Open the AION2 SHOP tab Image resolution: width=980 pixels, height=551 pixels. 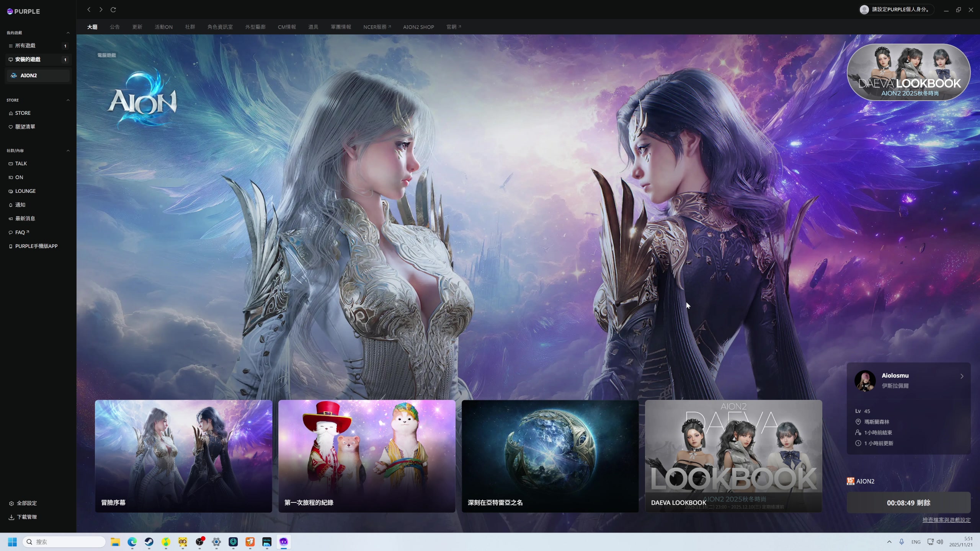click(418, 27)
